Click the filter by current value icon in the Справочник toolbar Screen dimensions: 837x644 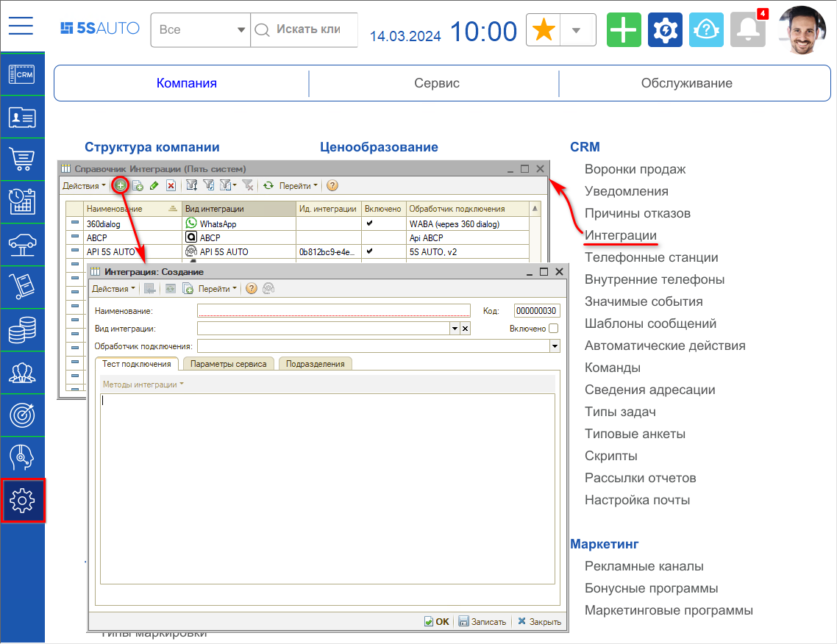(x=209, y=185)
